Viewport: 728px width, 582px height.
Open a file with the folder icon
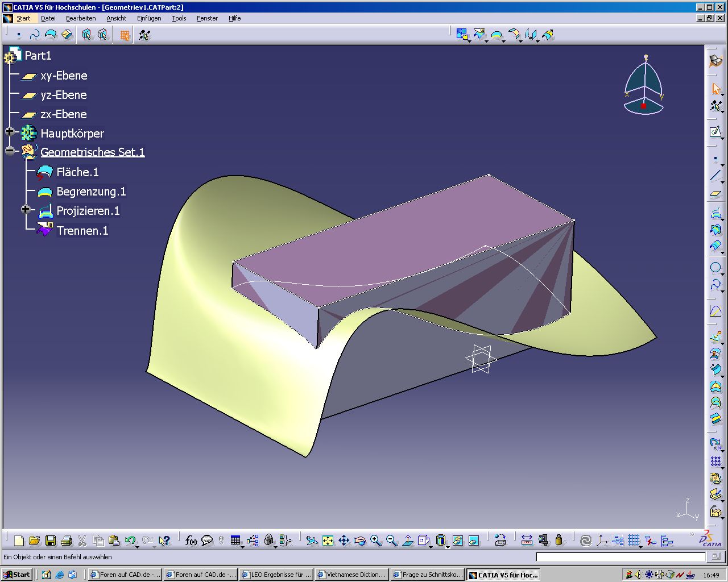point(34,540)
